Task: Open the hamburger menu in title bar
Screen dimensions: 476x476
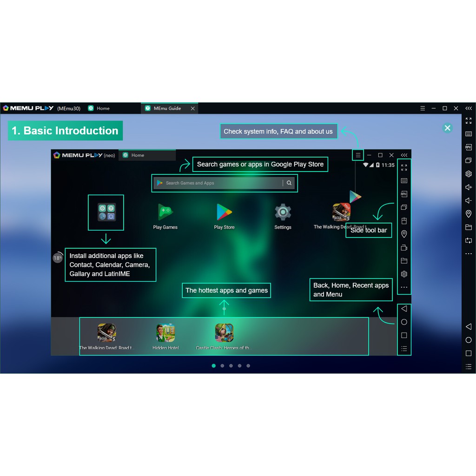Action: pyautogui.click(x=423, y=108)
